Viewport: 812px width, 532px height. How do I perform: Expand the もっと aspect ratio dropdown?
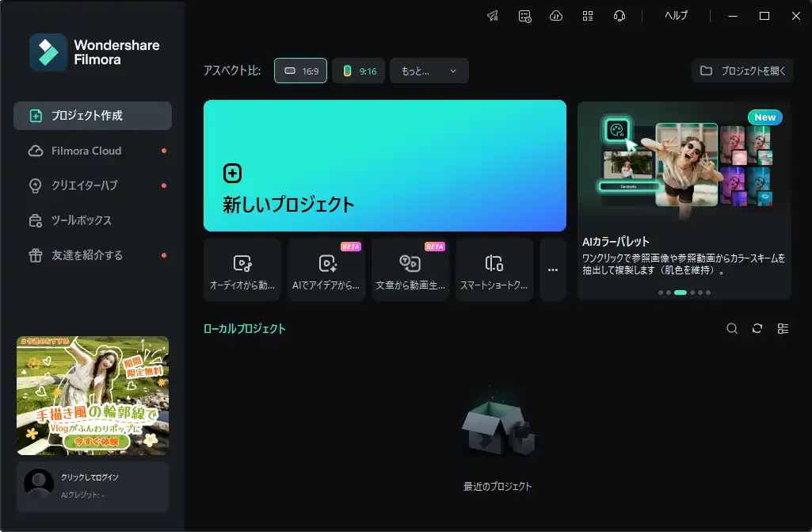429,71
